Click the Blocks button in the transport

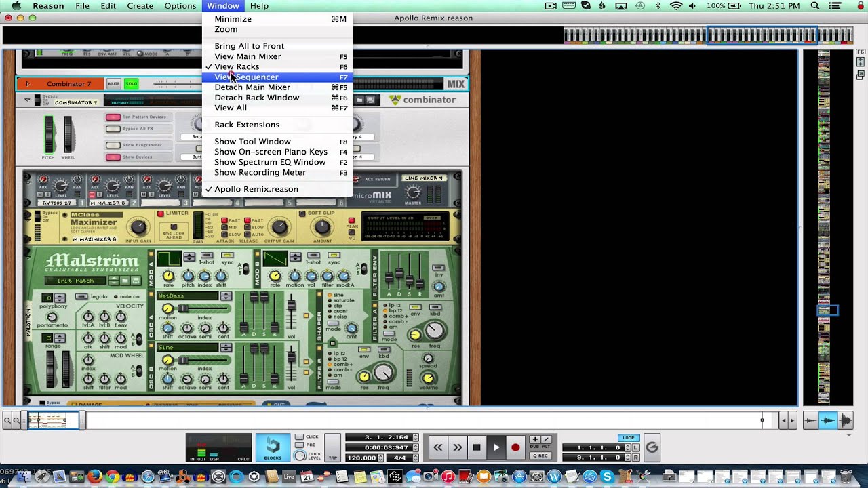coord(273,447)
